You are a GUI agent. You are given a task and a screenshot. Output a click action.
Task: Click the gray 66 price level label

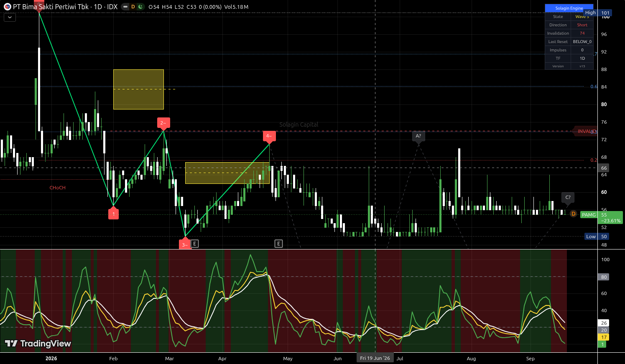pyautogui.click(x=604, y=168)
